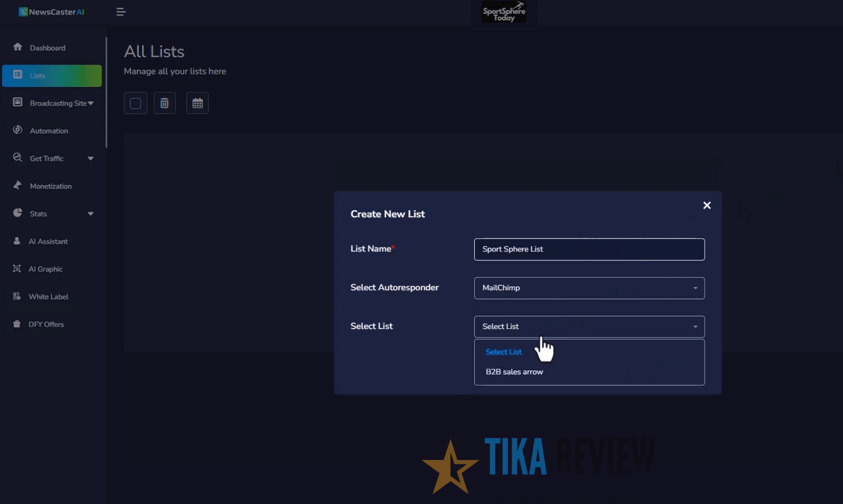The image size is (843, 504).
Task: Click the trash delete icon button
Action: point(165,103)
